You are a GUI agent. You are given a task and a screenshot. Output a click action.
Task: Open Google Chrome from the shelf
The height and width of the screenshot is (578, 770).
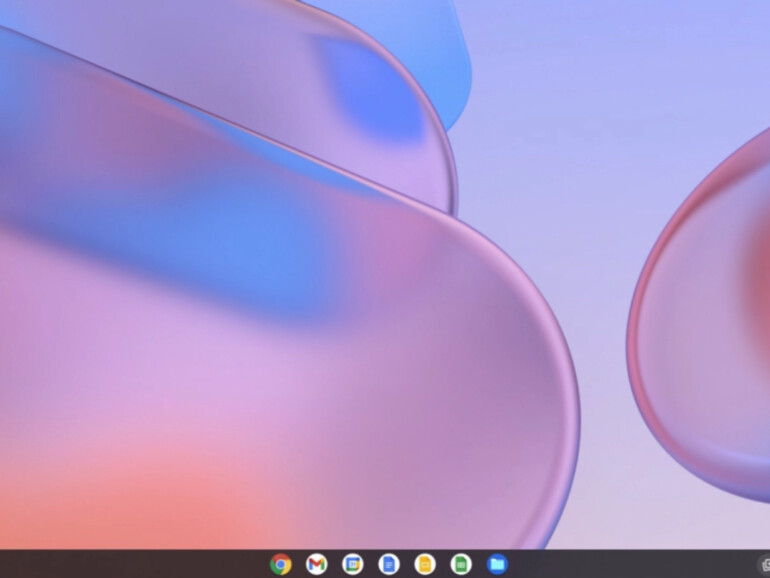pos(280,564)
